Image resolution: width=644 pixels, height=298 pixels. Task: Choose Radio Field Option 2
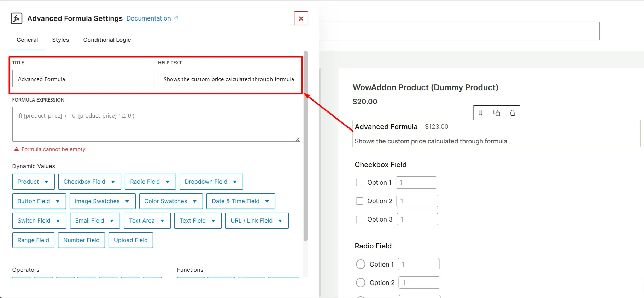coord(361,283)
